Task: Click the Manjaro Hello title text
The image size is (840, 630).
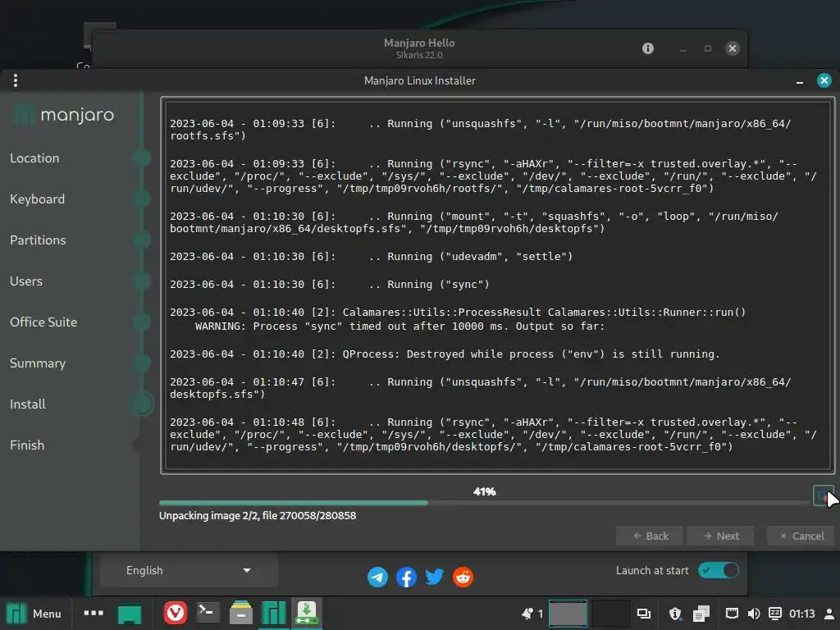Action: click(419, 43)
